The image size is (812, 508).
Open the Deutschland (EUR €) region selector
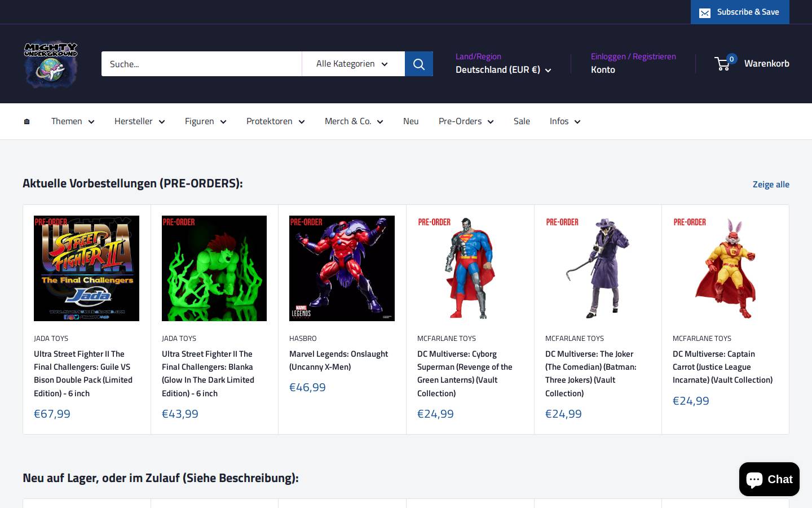504,70
